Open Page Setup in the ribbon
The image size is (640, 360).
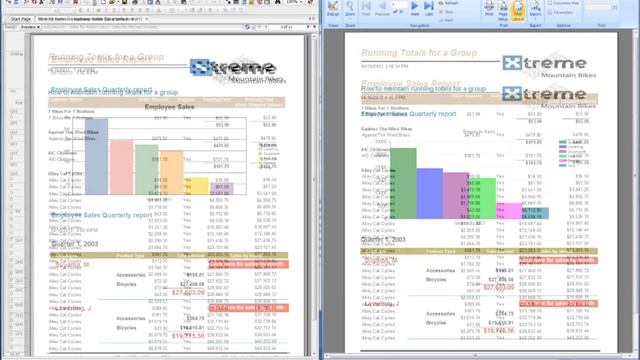coord(503,10)
